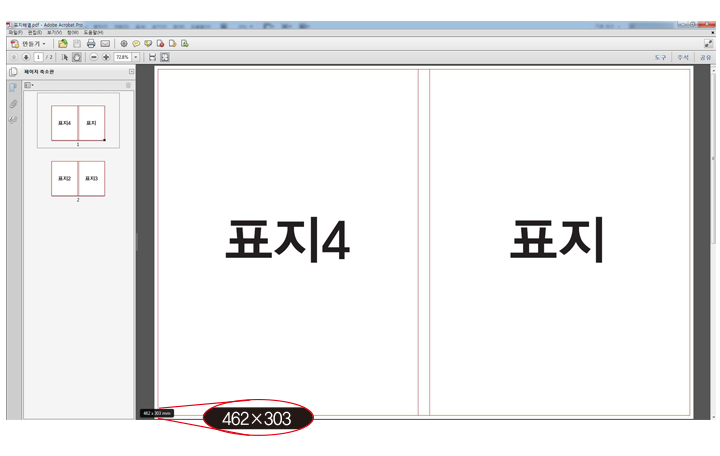Click the Zoom Out minus button

click(94, 58)
